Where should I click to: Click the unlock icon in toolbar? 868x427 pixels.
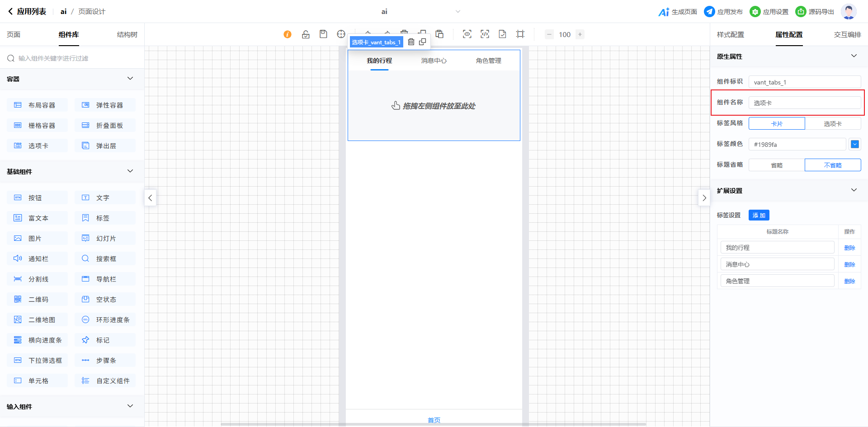(x=306, y=34)
